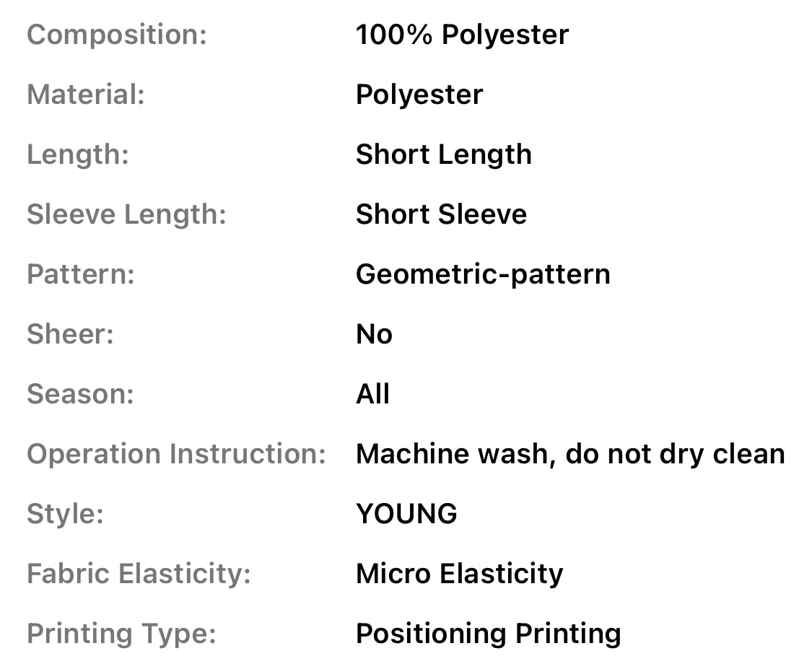Select the Sheer value No

coord(374,334)
